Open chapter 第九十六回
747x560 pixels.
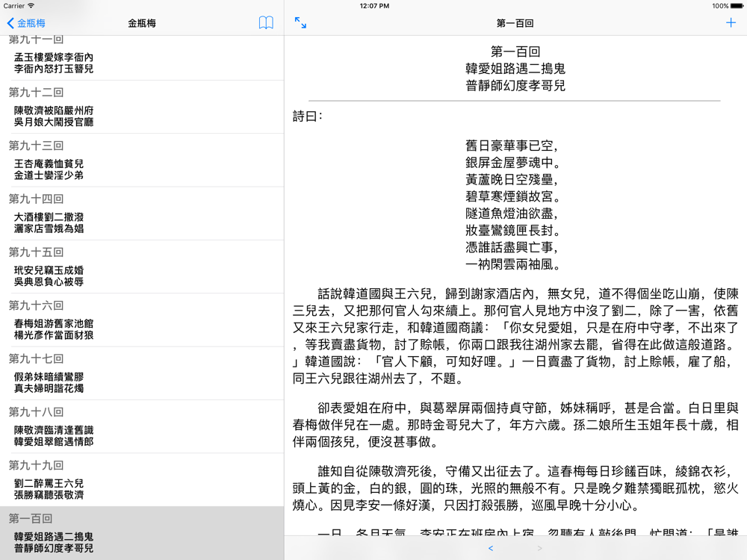[142, 320]
